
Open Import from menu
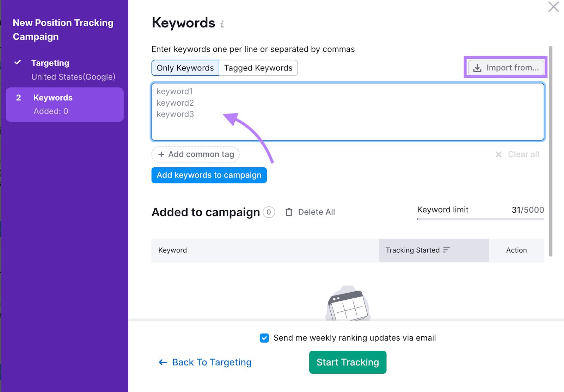[x=506, y=67]
